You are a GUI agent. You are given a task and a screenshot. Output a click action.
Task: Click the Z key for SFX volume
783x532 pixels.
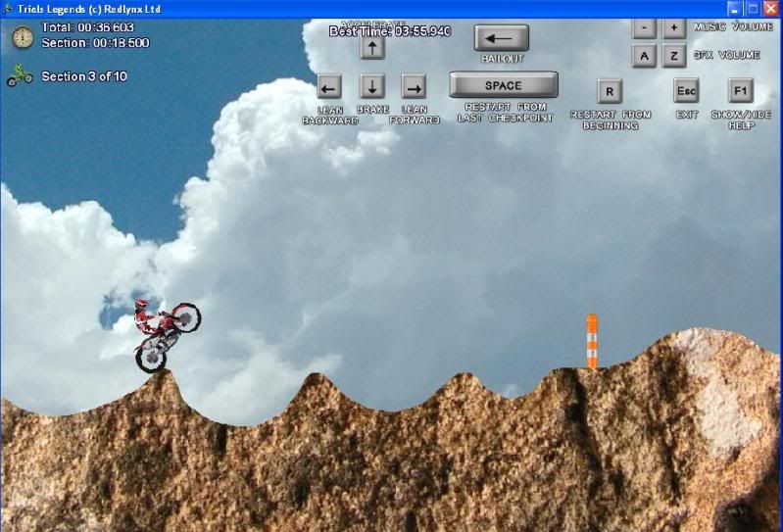coord(674,56)
